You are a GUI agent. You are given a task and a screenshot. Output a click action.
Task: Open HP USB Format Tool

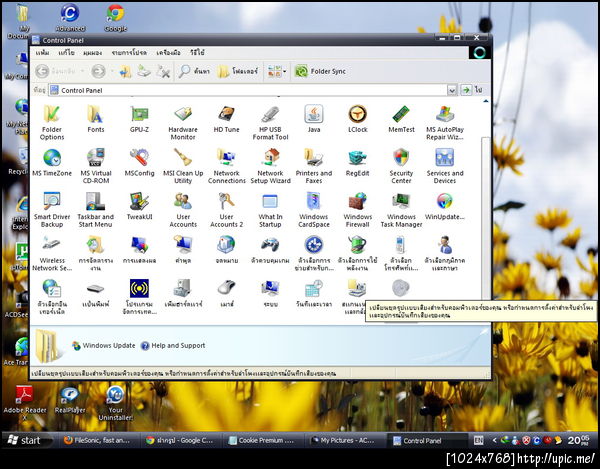(270, 122)
